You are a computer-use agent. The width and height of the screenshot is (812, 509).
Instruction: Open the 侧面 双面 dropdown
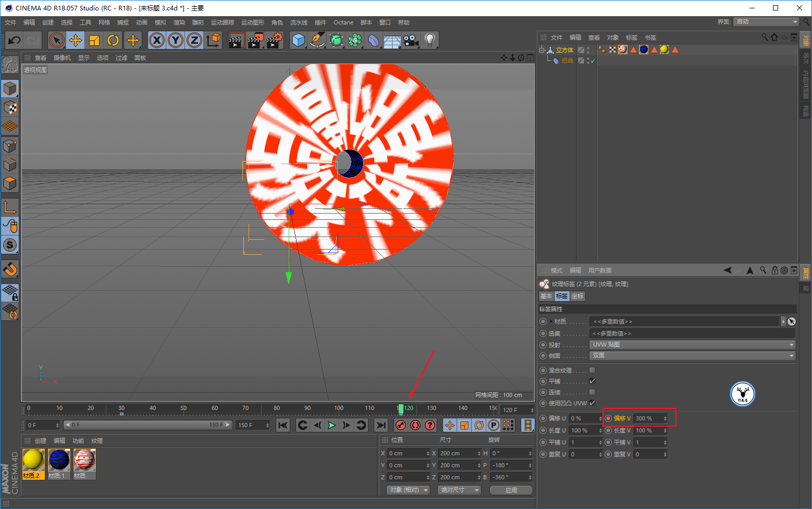coord(693,355)
